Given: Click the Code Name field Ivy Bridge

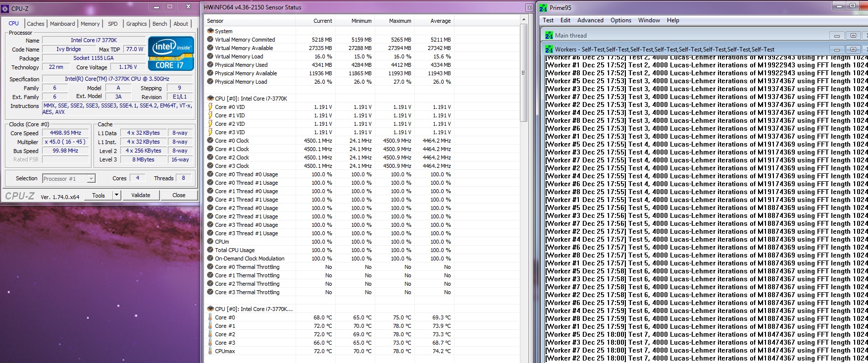Looking at the screenshot, I should coord(68,49).
